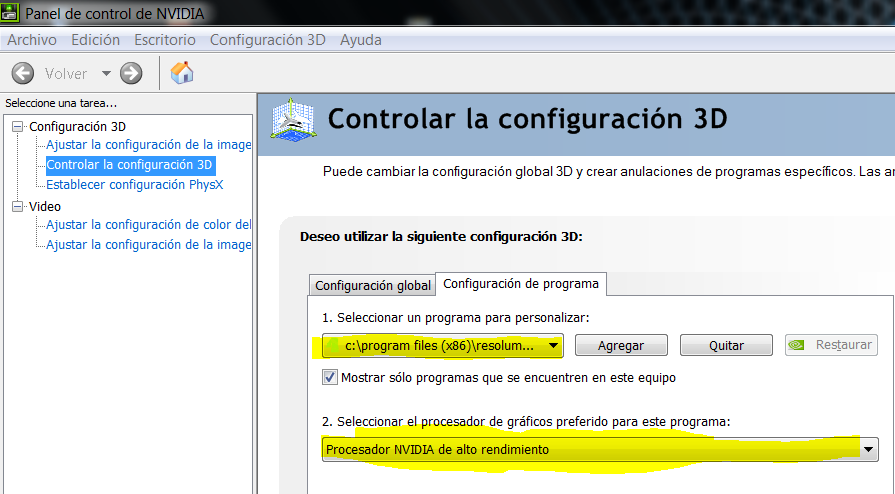
Task: Click the Quitar button
Action: (x=726, y=345)
